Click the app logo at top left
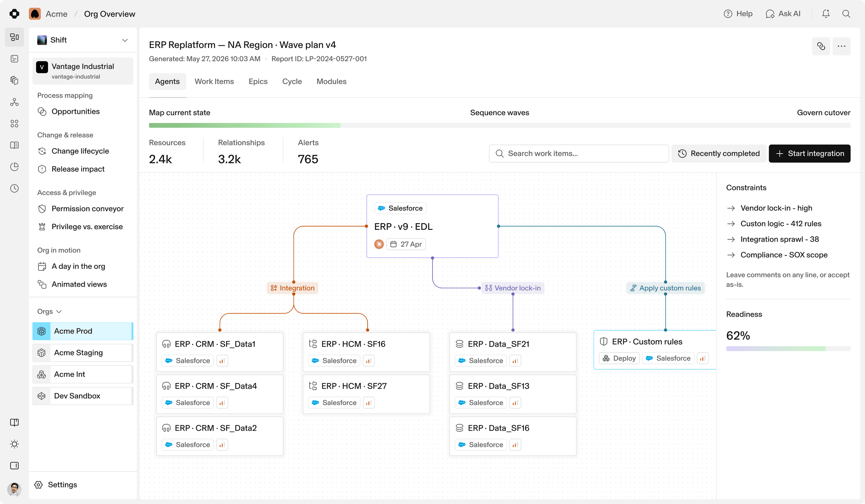The height and width of the screenshot is (504, 865). pos(15,14)
